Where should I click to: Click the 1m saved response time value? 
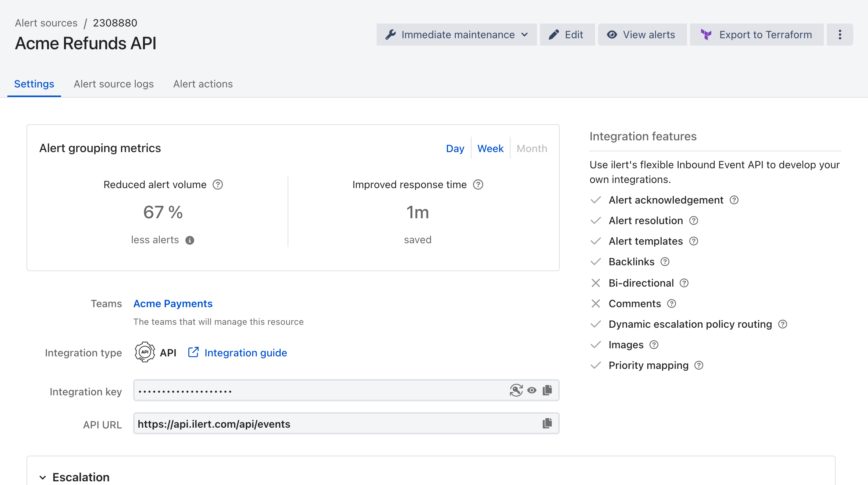pos(417,212)
